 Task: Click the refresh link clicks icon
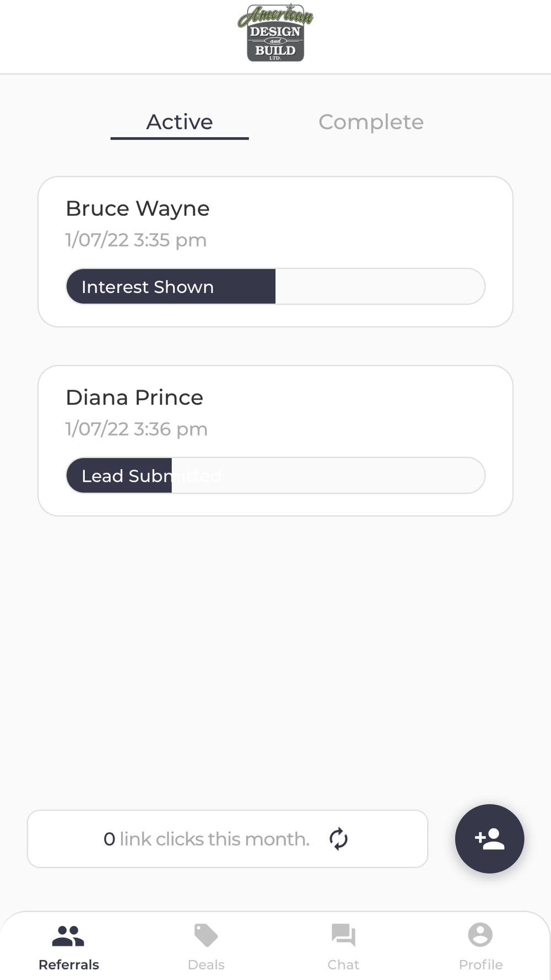coord(338,839)
